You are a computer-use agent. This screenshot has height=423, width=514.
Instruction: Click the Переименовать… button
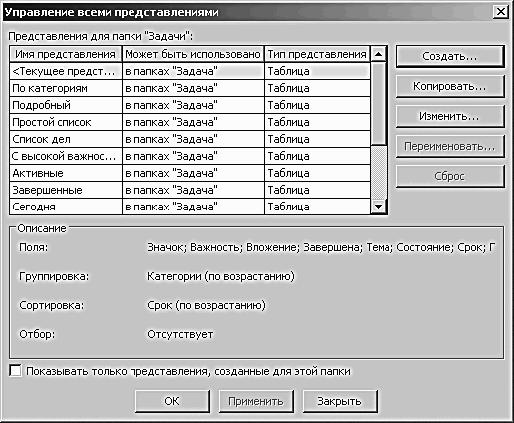pyautogui.click(x=450, y=146)
